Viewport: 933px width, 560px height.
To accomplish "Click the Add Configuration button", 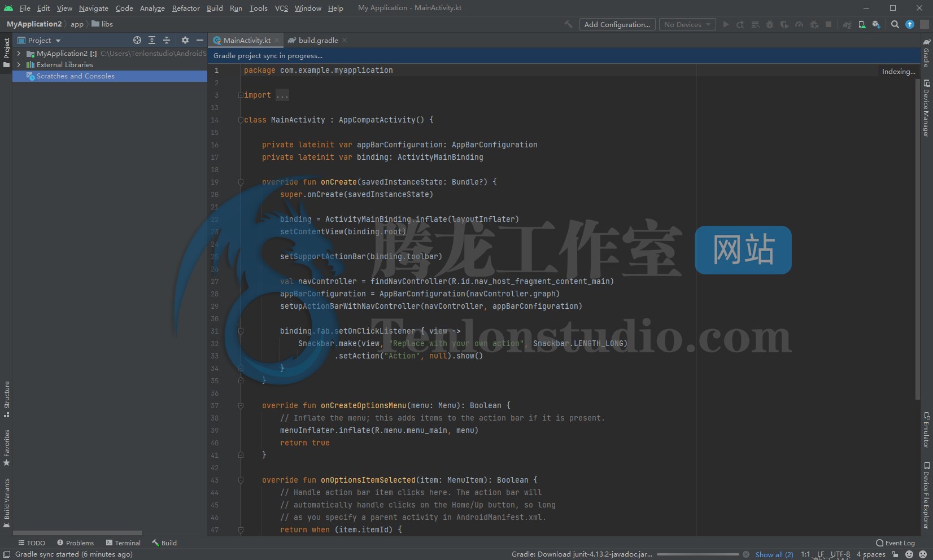I will (617, 24).
